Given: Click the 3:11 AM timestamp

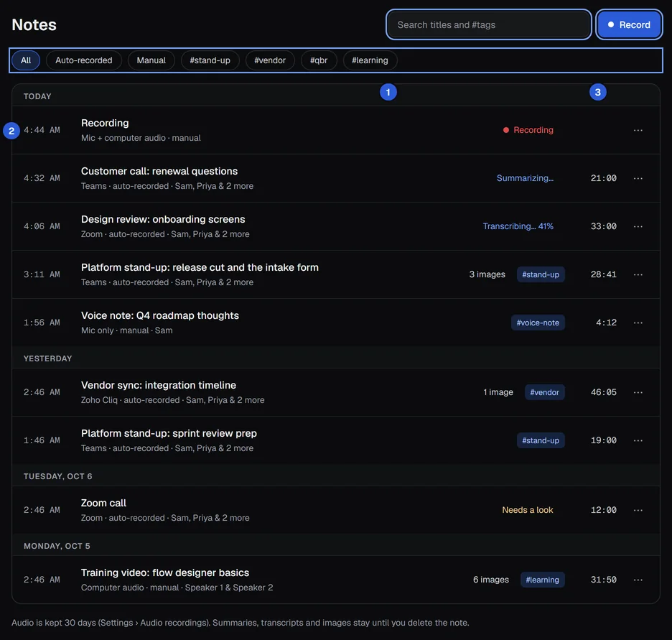Looking at the screenshot, I should click(x=42, y=274).
